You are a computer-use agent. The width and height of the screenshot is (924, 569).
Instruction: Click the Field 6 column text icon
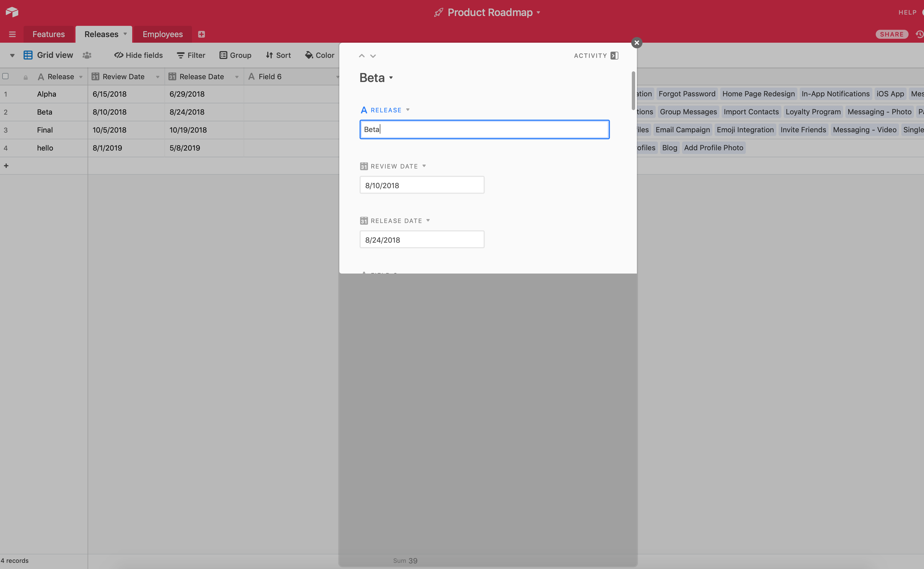(x=251, y=76)
